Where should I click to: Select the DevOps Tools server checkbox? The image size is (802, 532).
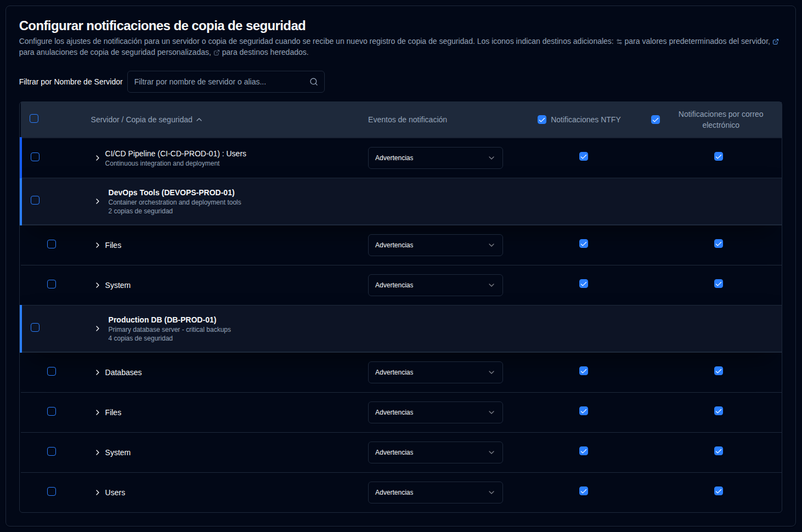(x=35, y=200)
